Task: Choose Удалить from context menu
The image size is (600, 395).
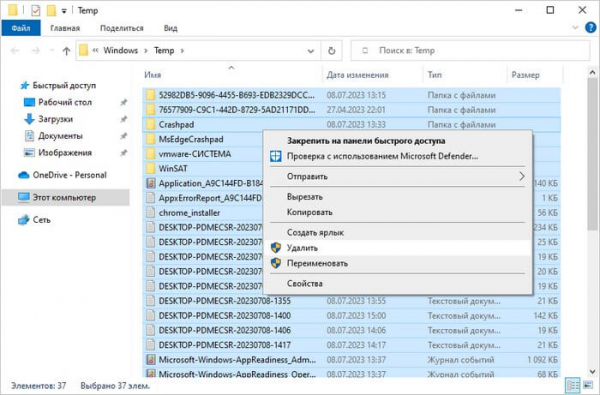Action: tap(398, 248)
